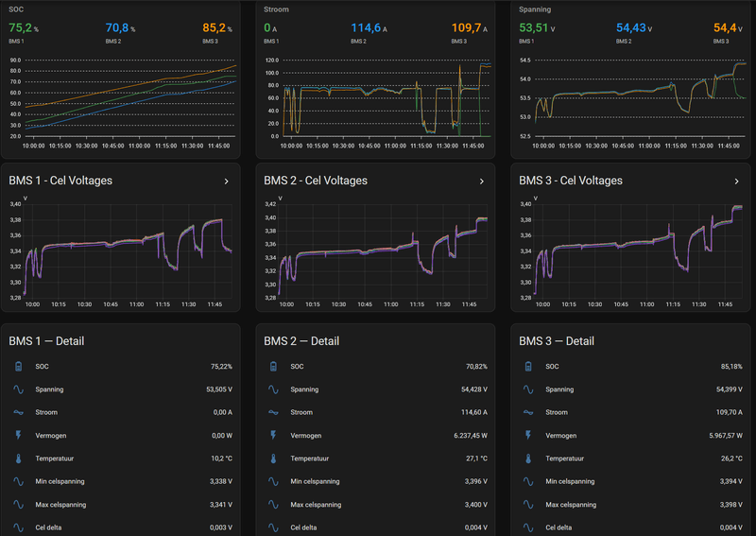This screenshot has height=536, width=756.
Task: Open BMS 2 Stroom 114,60 A detail value
Action: point(474,412)
